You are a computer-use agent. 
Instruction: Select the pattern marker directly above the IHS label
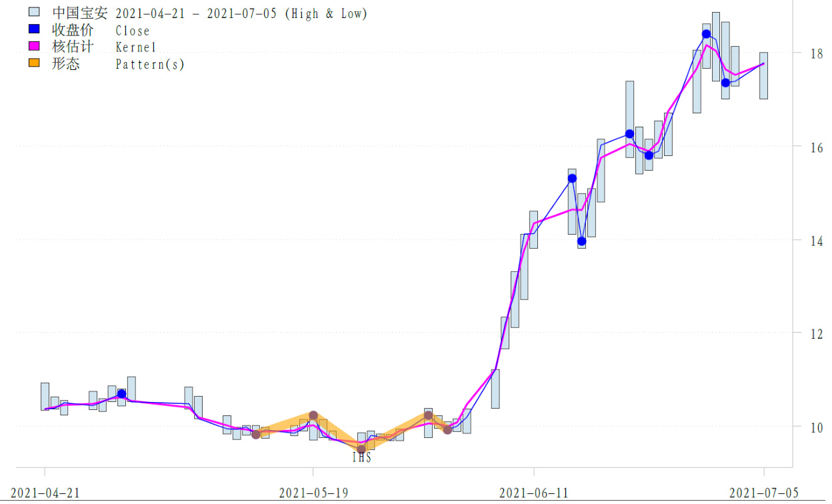[361, 449]
